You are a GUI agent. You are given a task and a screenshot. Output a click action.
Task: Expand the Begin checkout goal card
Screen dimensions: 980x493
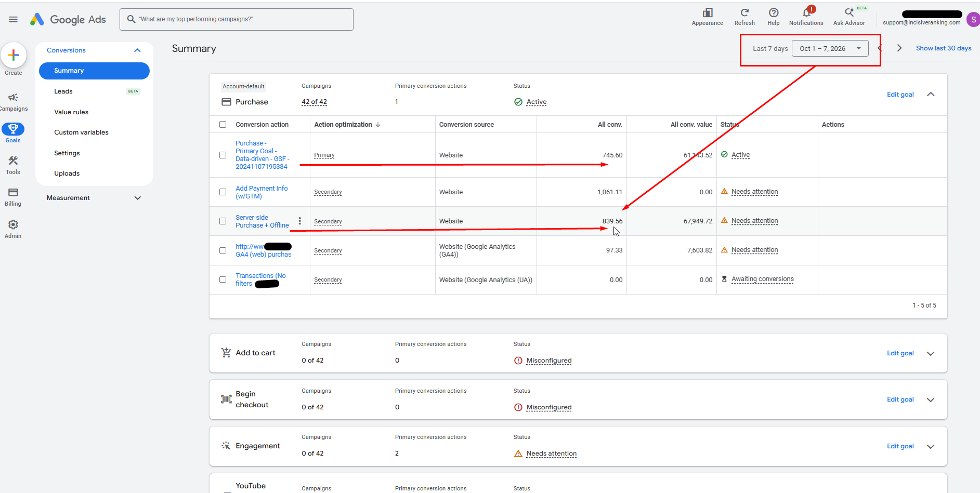931,399
